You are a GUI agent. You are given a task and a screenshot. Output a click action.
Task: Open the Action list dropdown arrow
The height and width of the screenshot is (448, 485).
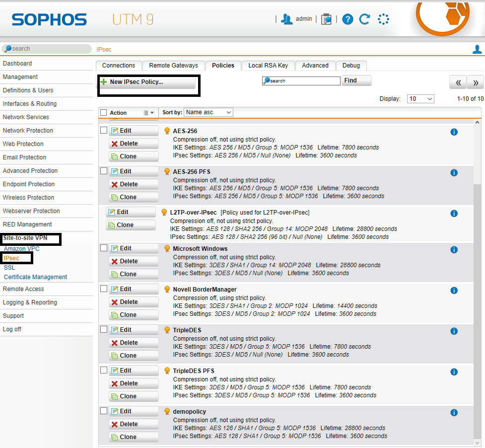(149, 113)
